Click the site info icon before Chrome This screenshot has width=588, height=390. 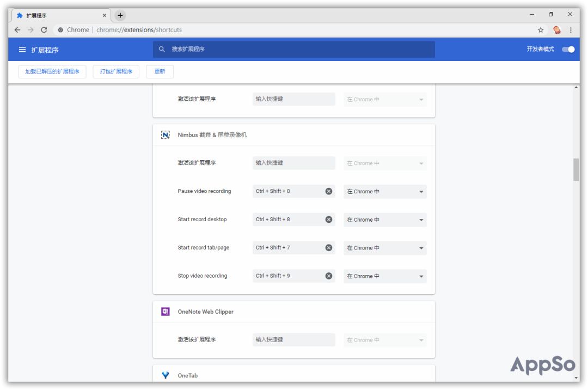coord(60,29)
